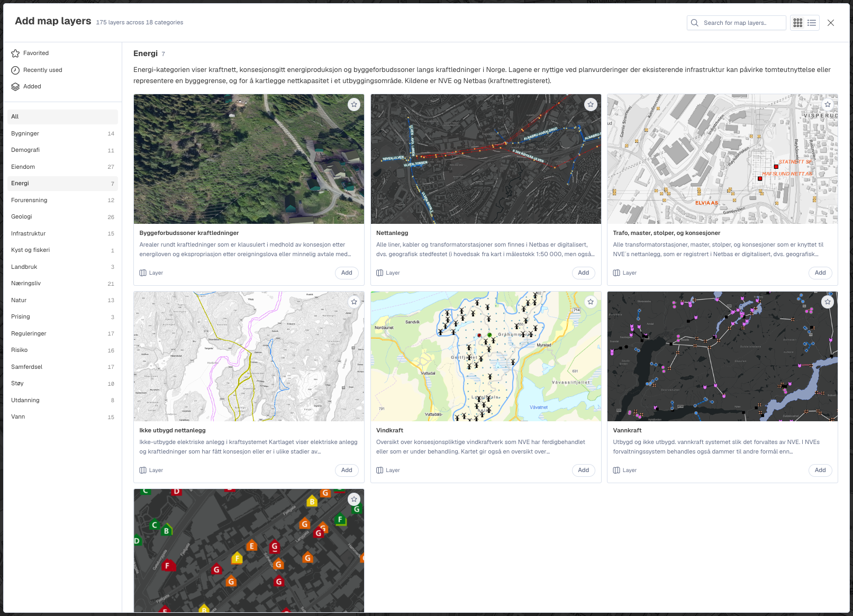Screen dimensions: 853x616
Task: Select the All category
Action: (x=62, y=117)
